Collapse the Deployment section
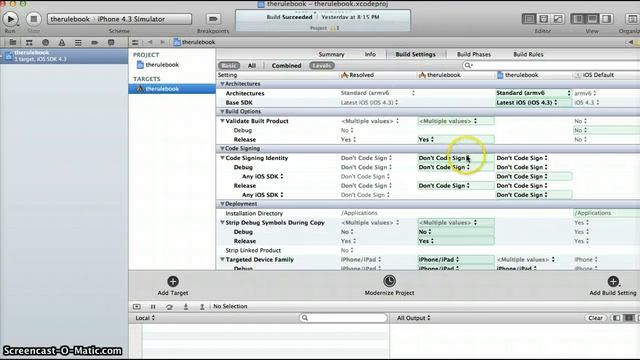 (222, 204)
